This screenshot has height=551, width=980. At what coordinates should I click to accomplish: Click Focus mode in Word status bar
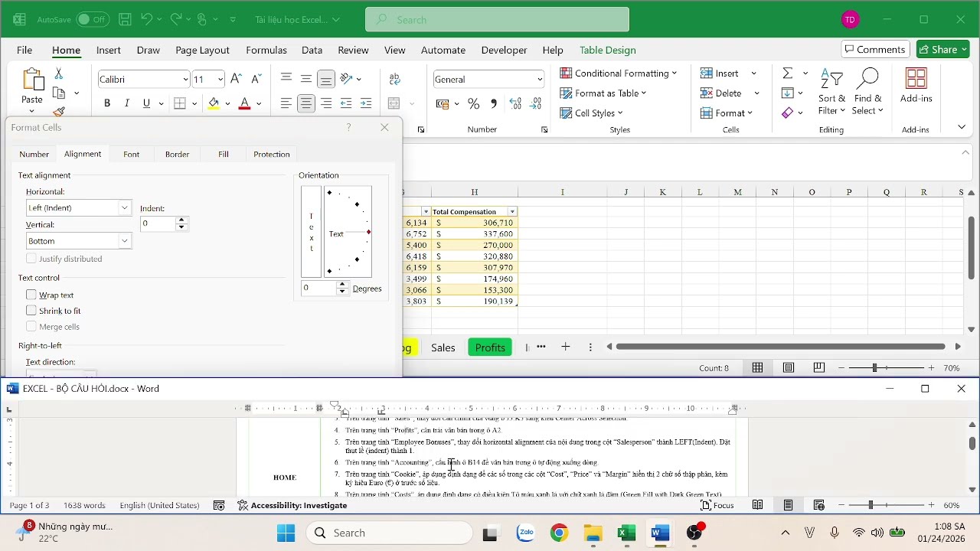pos(717,506)
